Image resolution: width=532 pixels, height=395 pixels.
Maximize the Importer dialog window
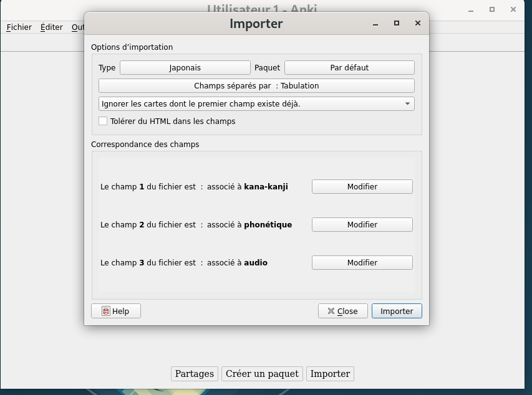397,24
